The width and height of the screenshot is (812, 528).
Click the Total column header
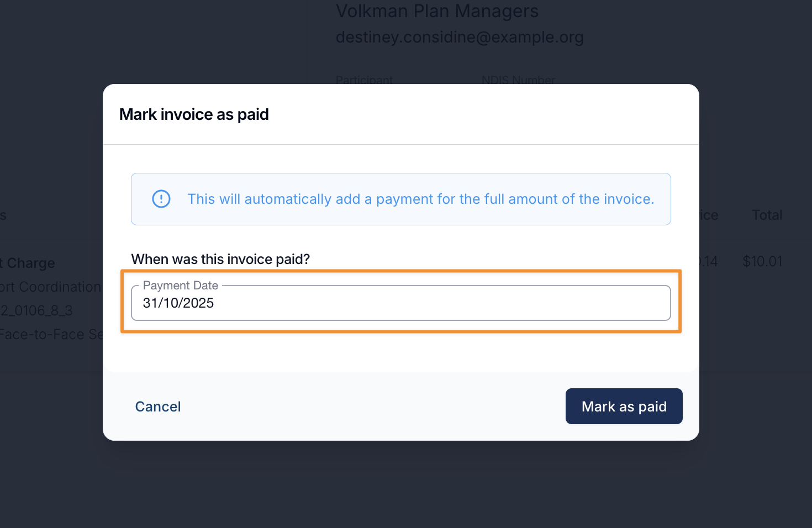pos(767,215)
